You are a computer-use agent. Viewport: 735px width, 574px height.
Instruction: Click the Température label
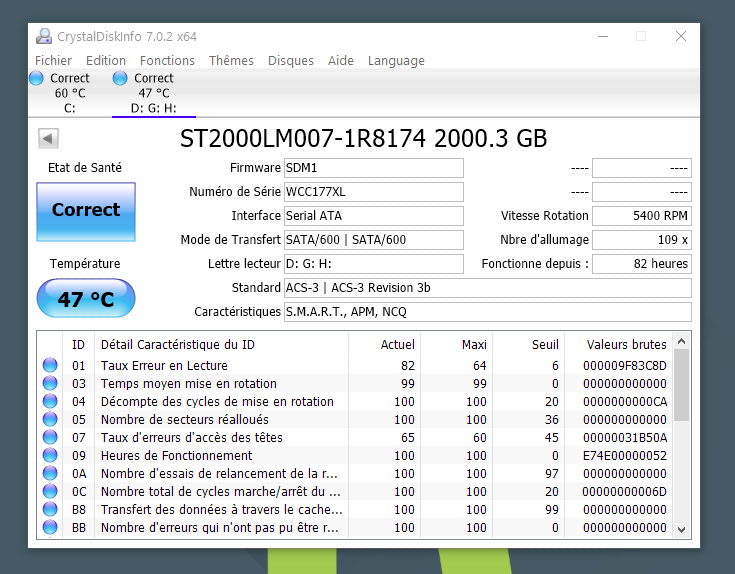(x=85, y=263)
